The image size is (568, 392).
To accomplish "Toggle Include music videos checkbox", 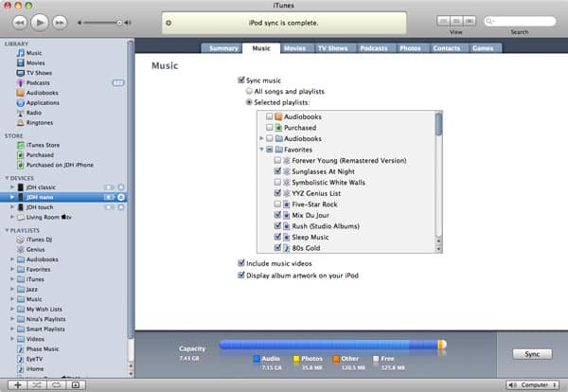I will [x=240, y=263].
